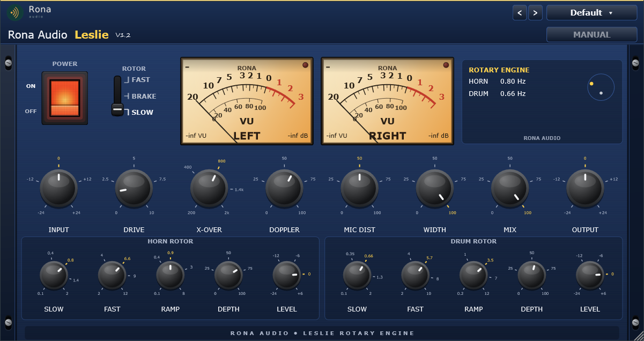This screenshot has height=341, width=644.
Task: Click the Drum Rotor DEPTH knob
Action: pos(532,276)
